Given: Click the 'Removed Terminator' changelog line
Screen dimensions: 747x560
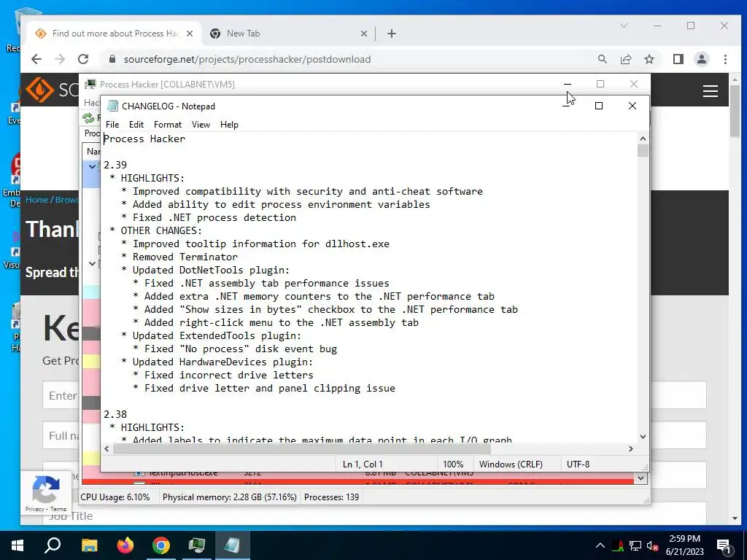Looking at the screenshot, I should point(185,257).
